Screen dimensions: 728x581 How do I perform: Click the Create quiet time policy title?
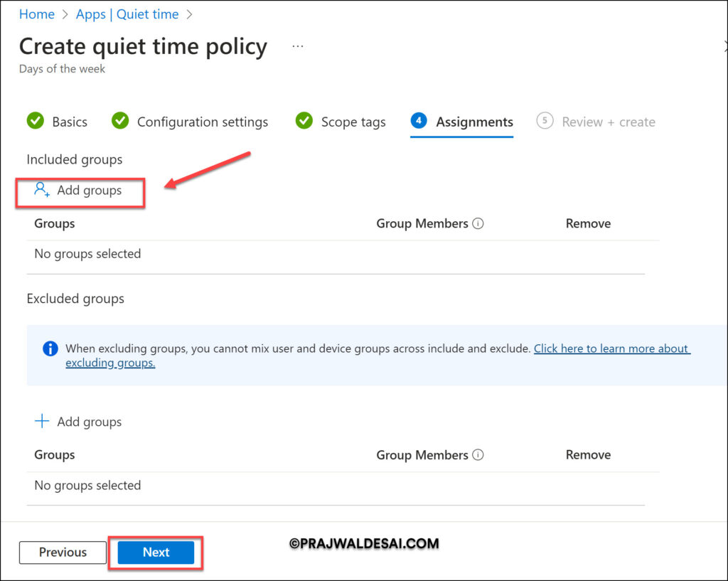(143, 46)
